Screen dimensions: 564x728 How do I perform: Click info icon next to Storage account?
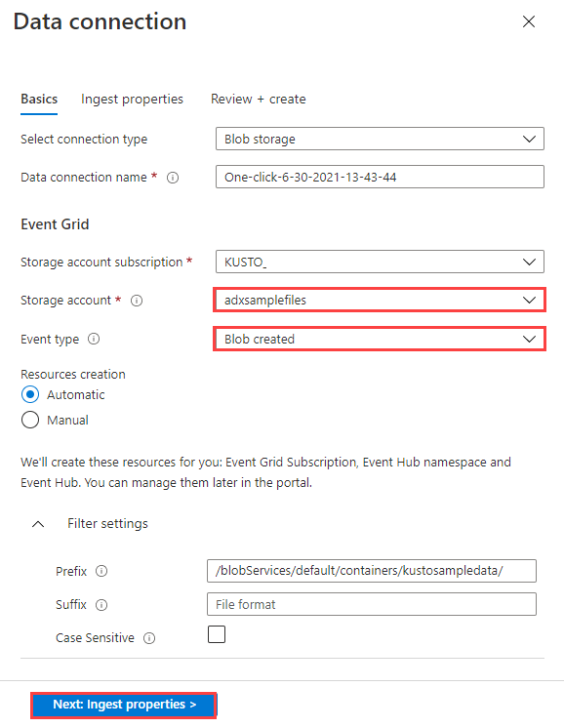[137, 301]
